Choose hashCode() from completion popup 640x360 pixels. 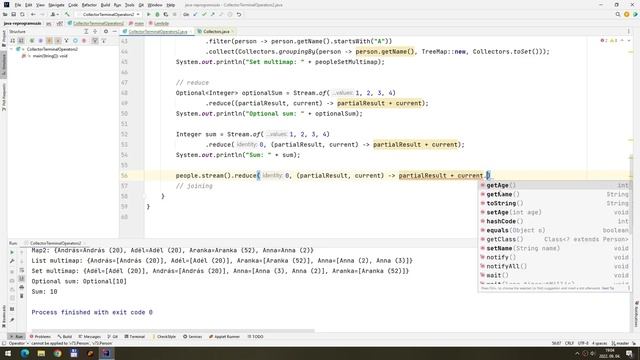[555, 221]
